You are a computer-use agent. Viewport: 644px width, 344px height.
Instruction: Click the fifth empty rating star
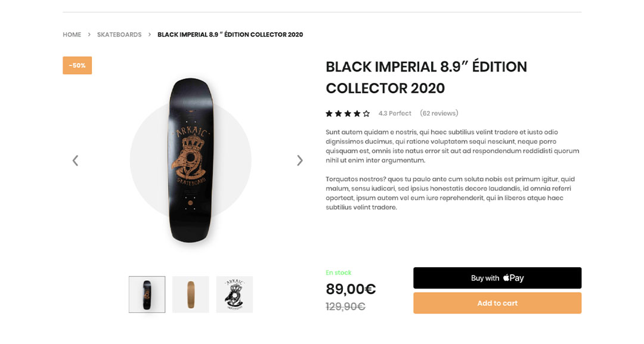pos(366,113)
